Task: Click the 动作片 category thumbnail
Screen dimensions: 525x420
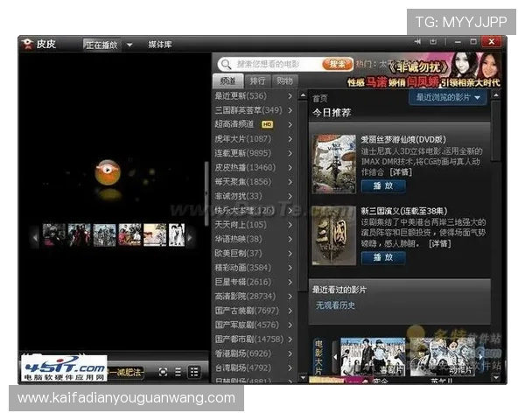Action: 443,357
